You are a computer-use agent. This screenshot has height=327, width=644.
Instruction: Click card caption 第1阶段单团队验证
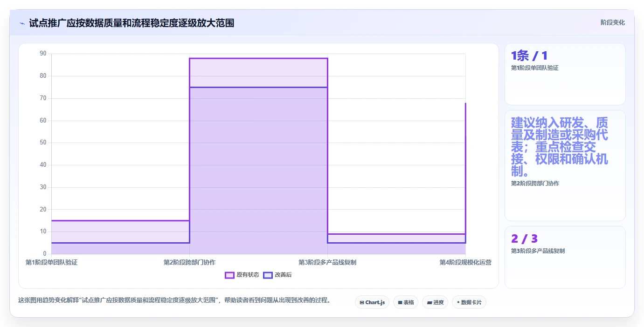coord(535,68)
